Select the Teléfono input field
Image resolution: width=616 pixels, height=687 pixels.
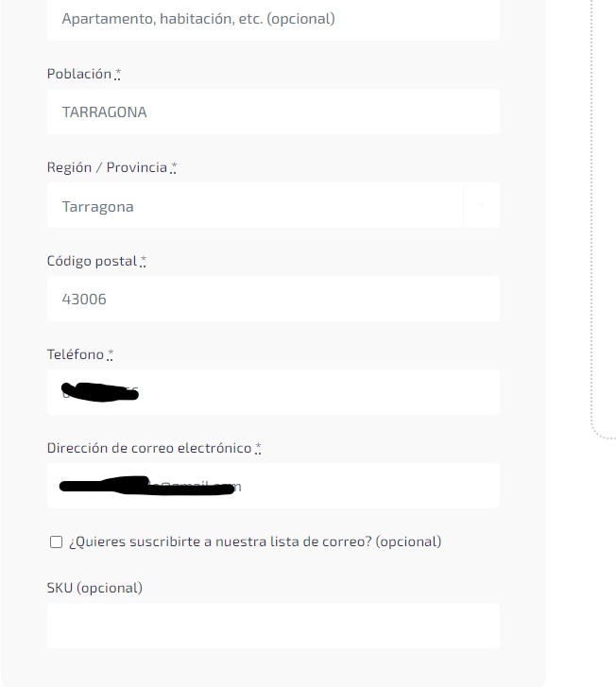click(273, 392)
